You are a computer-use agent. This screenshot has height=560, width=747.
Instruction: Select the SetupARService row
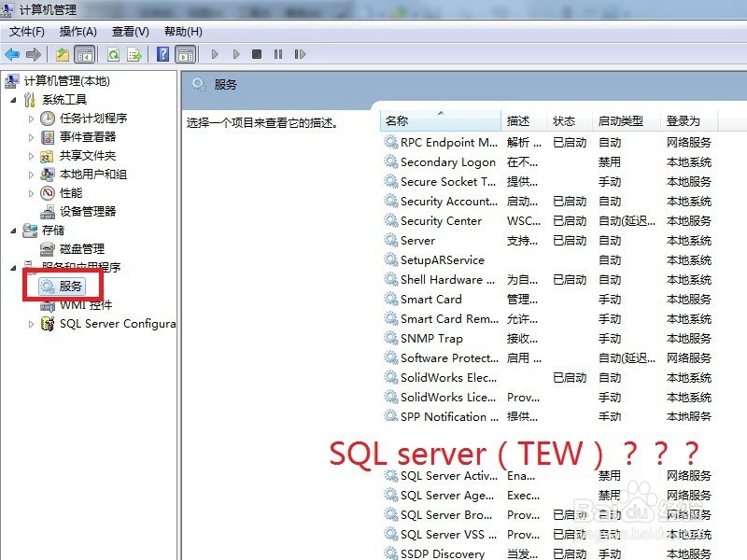coord(548,260)
